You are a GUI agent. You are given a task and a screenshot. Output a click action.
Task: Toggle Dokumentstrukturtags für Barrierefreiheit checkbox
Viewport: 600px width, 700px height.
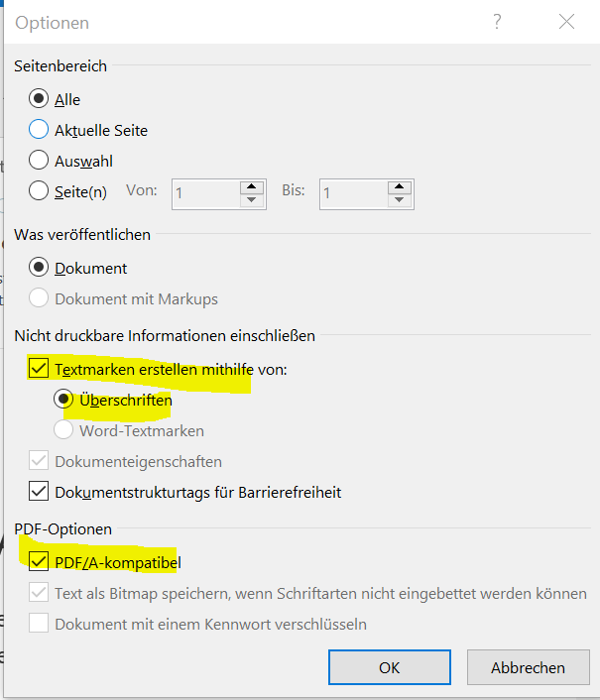click(x=40, y=491)
